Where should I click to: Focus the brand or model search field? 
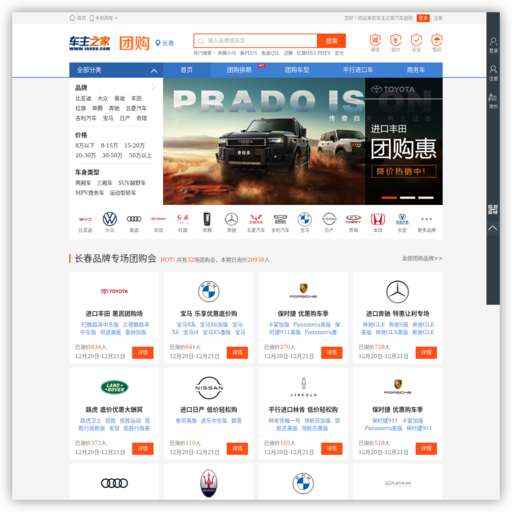click(x=255, y=41)
